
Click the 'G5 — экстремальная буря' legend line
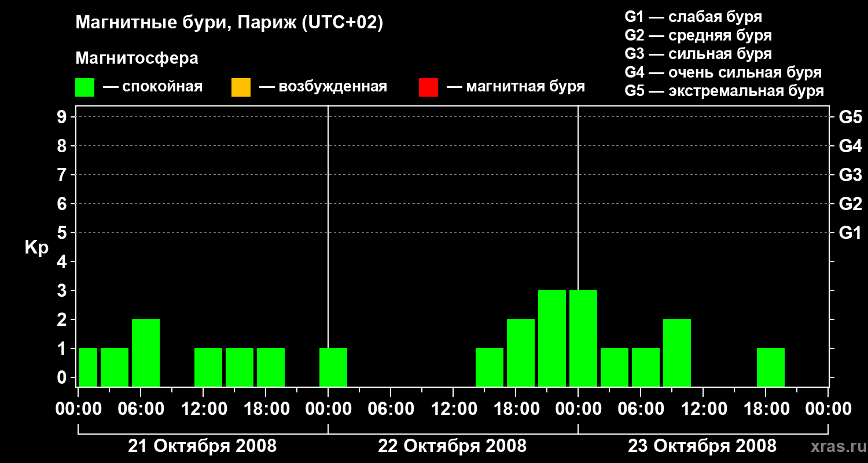[724, 91]
